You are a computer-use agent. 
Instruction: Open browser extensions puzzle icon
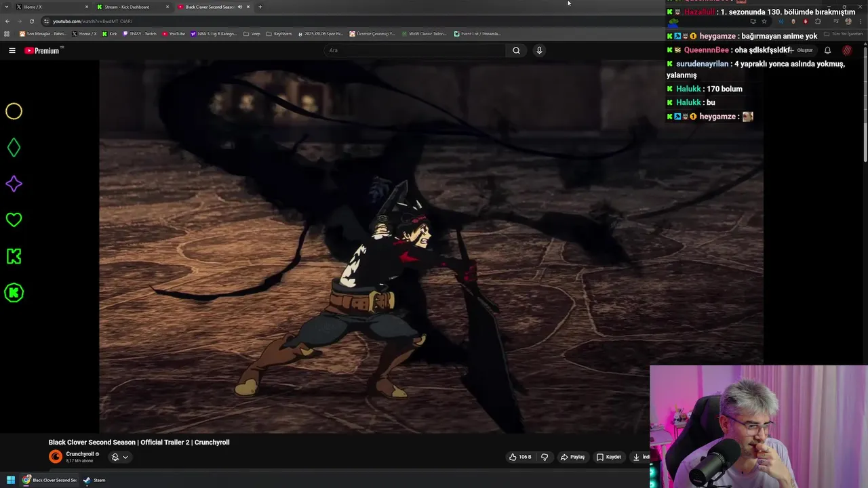pyautogui.click(x=818, y=21)
